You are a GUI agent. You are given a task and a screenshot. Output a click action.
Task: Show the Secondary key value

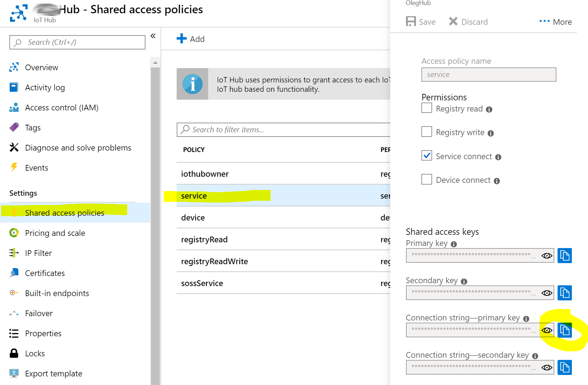click(x=546, y=293)
